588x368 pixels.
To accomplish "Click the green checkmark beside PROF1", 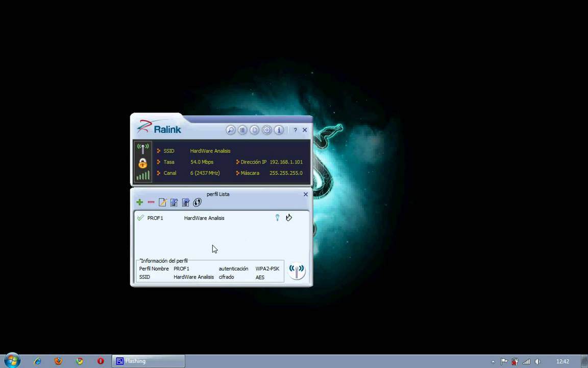I will click(141, 218).
